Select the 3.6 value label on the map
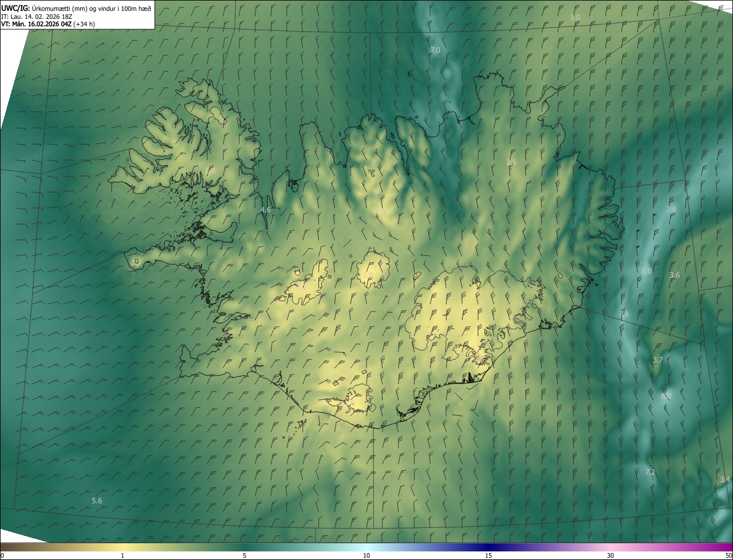Image resolution: width=733 pixels, height=560 pixels. 675,275
